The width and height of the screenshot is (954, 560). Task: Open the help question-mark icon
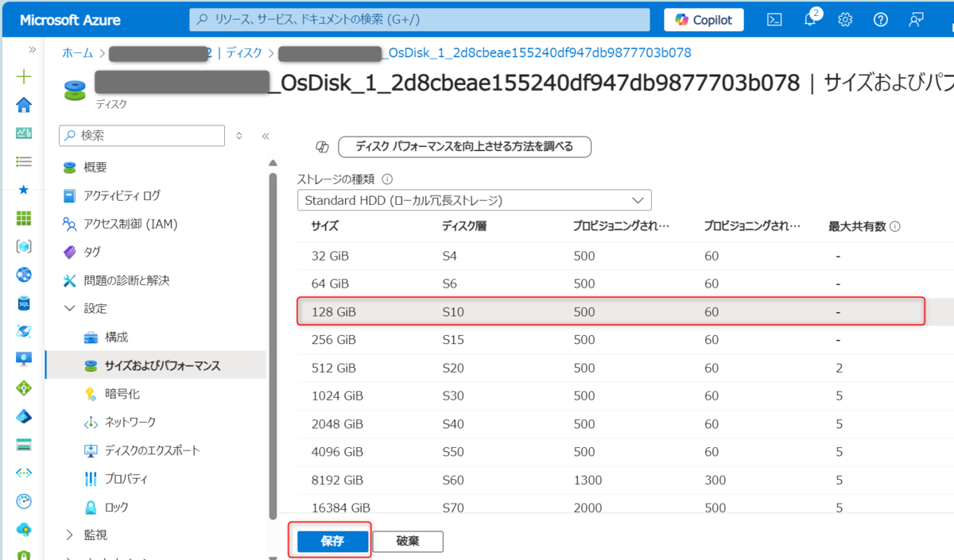click(x=880, y=19)
